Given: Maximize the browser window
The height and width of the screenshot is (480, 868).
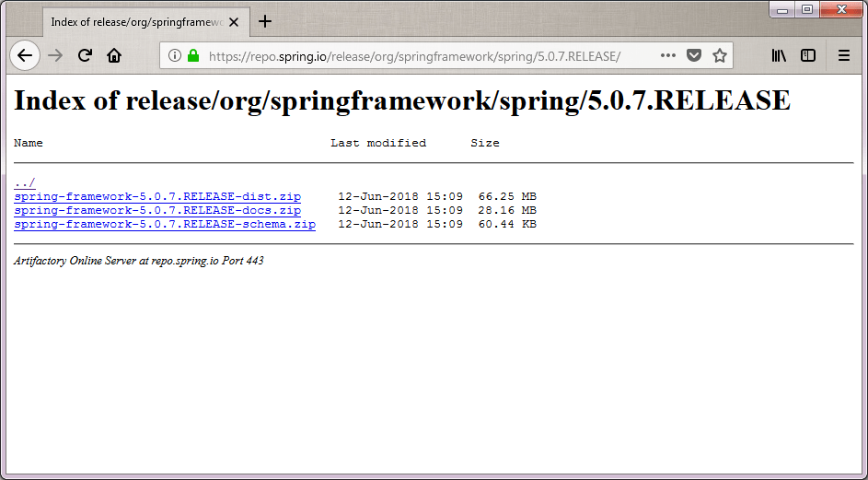Looking at the screenshot, I should click(807, 9).
